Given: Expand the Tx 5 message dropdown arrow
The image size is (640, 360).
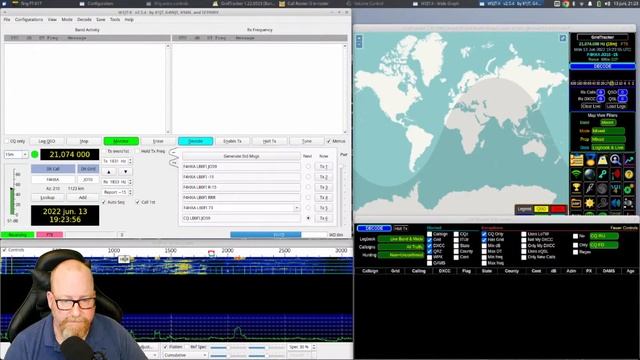Looking at the screenshot, I should 296,208.
